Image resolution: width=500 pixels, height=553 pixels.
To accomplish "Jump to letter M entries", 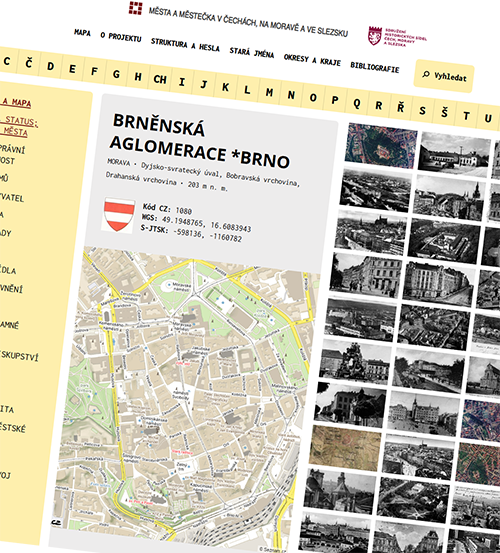I will (269, 92).
